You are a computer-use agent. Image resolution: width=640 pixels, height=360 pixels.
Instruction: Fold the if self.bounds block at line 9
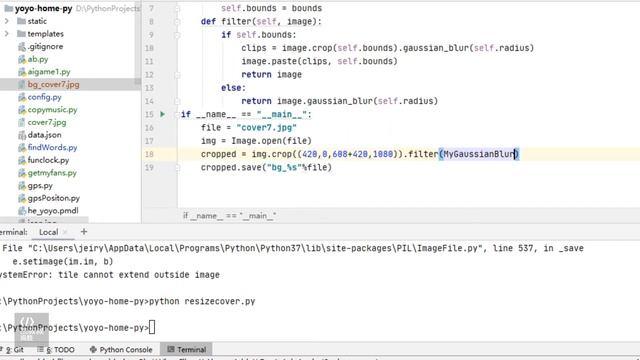click(177, 35)
